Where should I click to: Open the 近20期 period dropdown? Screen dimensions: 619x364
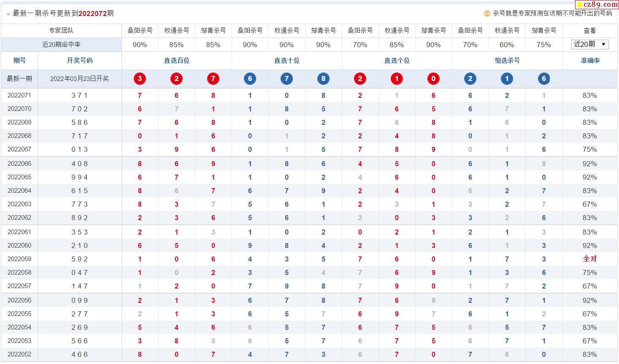point(590,44)
